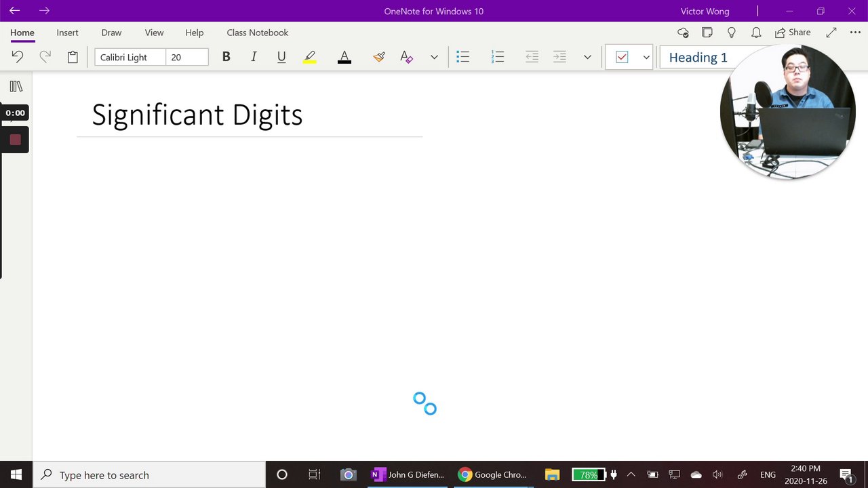Toggle Bold formatting
This screenshot has height=488, width=868.
(226, 58)
